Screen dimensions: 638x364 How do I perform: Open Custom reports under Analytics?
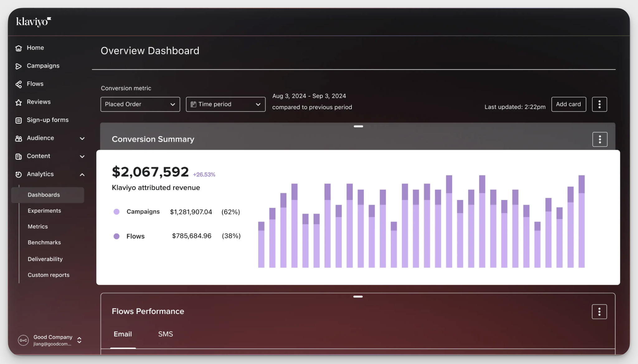click(x=49, y=275)
